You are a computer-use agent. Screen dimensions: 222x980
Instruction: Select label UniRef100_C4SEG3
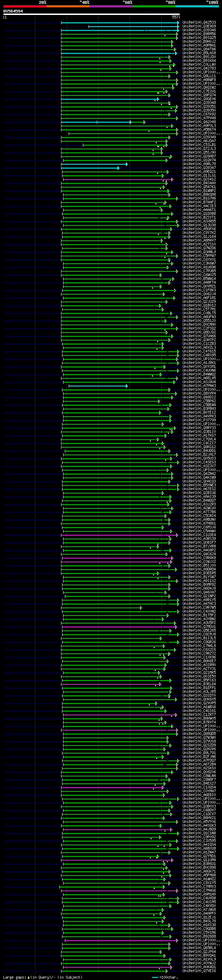click(199, 462)
